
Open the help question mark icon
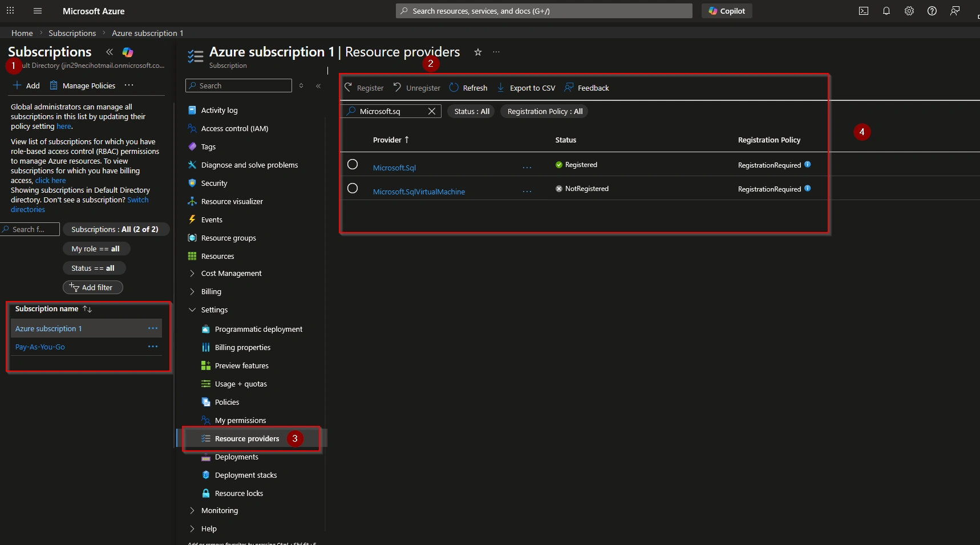932,11
